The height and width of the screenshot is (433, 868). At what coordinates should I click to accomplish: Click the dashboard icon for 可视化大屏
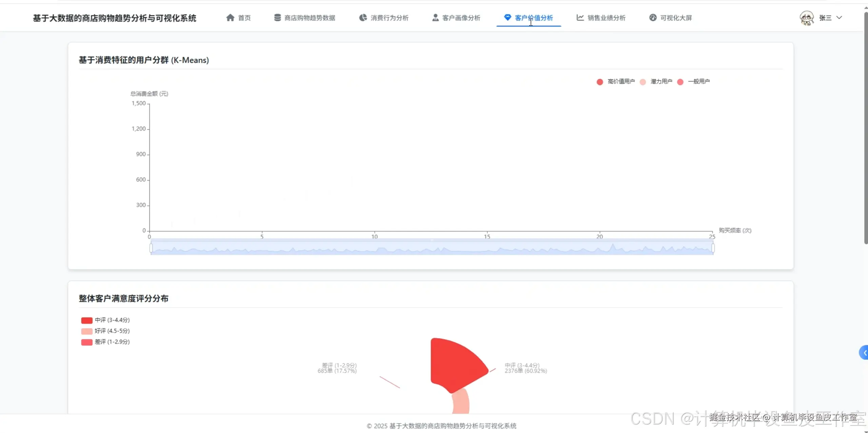coord(653,18)
